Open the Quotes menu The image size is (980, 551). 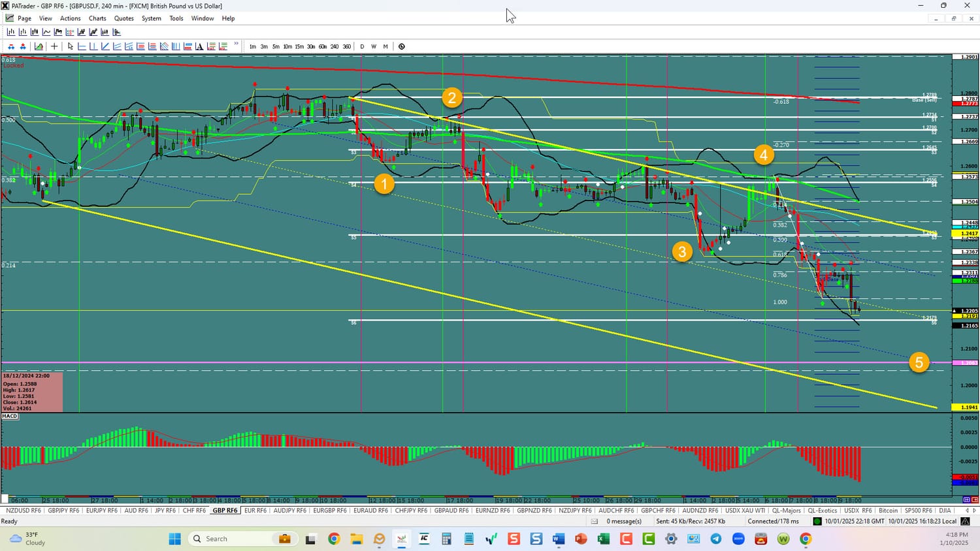pos(124,18)
